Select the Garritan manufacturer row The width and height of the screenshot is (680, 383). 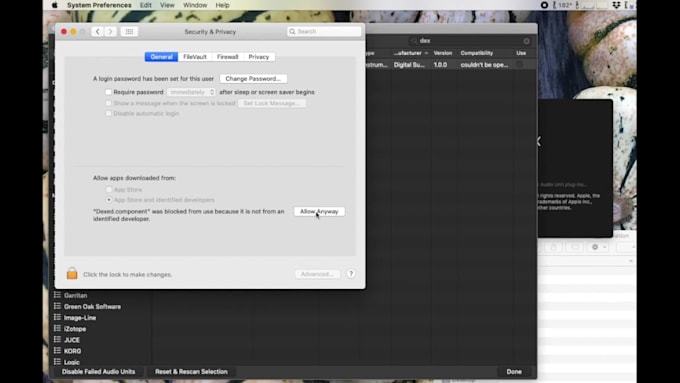[x=102, y=295]
